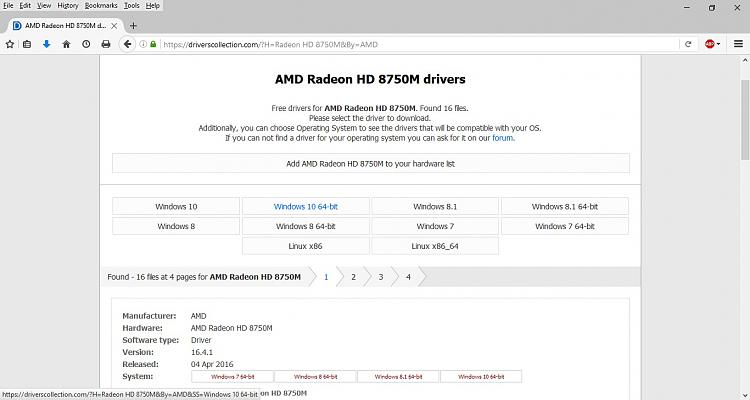Open the hamburger menu icon
This screenshot has height=400, width=750.
738,44
